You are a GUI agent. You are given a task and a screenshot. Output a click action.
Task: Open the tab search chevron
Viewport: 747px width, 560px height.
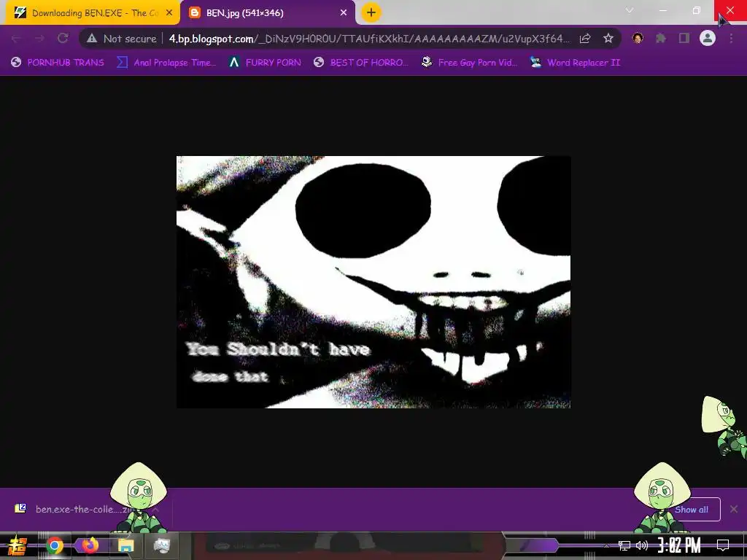click(x=630, y=10)
